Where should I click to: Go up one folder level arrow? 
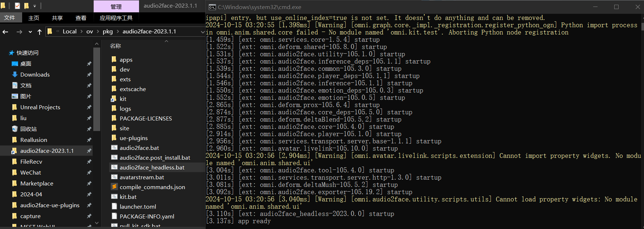40,32
